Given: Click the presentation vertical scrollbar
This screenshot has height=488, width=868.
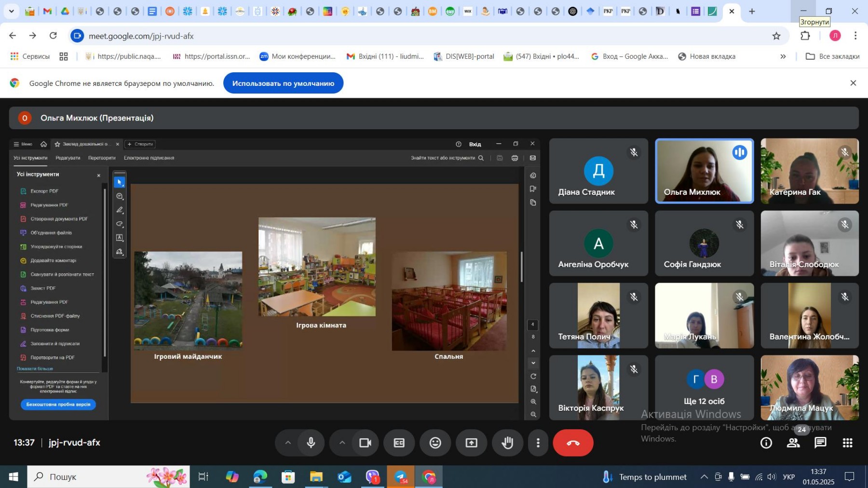Looking at the screenshot, I should point(521,267).
